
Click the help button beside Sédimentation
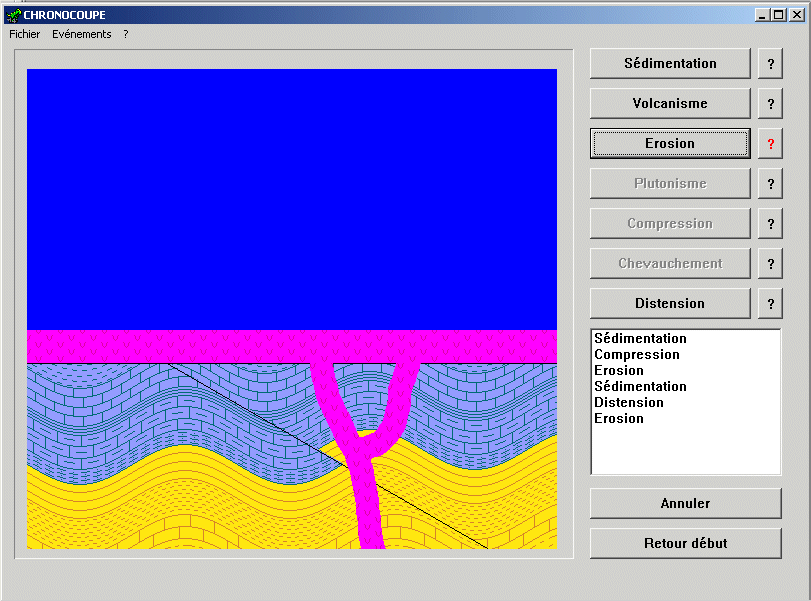[770, 64]
